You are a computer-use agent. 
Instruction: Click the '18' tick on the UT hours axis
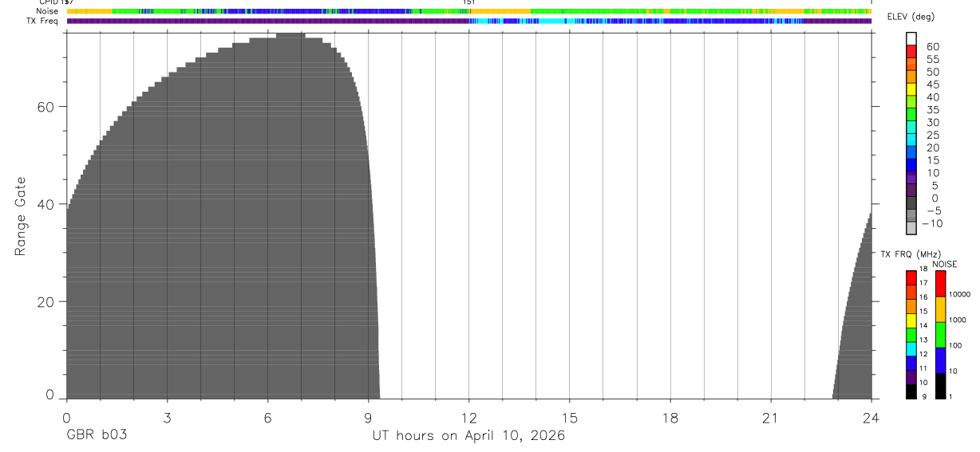pyautogui.click(x=670, y=417)
